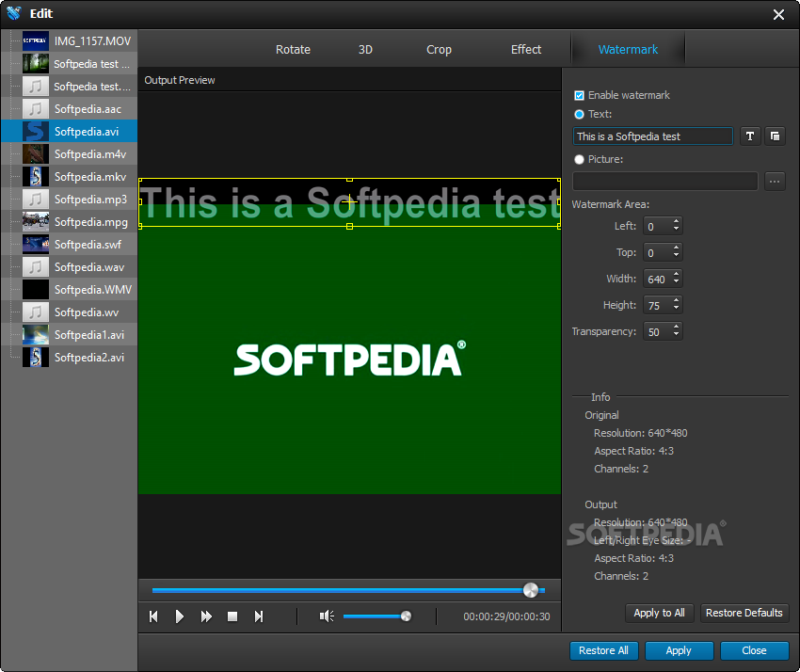Click the Apply to All button
This screenshot has height=672, width=800.
[659, 613]
